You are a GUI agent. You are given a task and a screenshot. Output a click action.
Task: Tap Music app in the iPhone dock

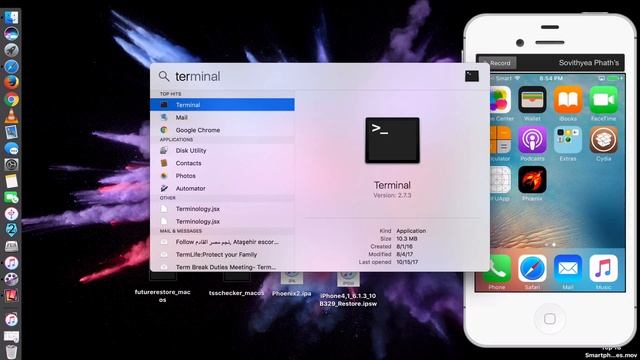(603, 269)
